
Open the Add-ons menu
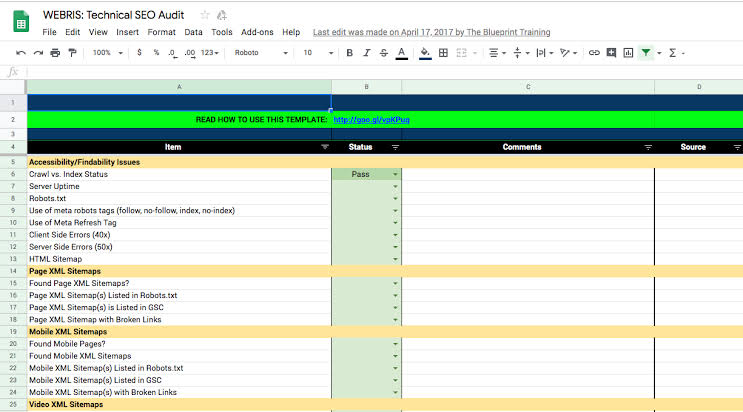tap(257, 32)
